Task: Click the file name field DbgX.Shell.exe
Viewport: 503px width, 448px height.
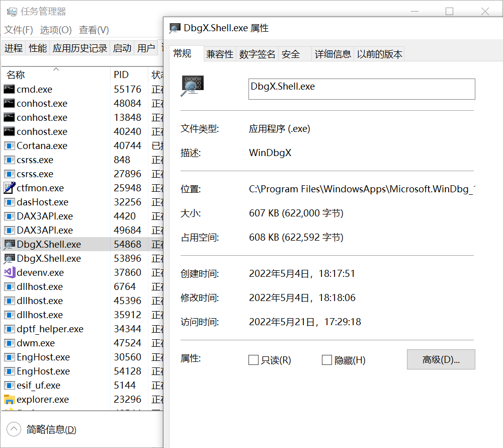Action: pyautogui.click(x=362, y=89)
